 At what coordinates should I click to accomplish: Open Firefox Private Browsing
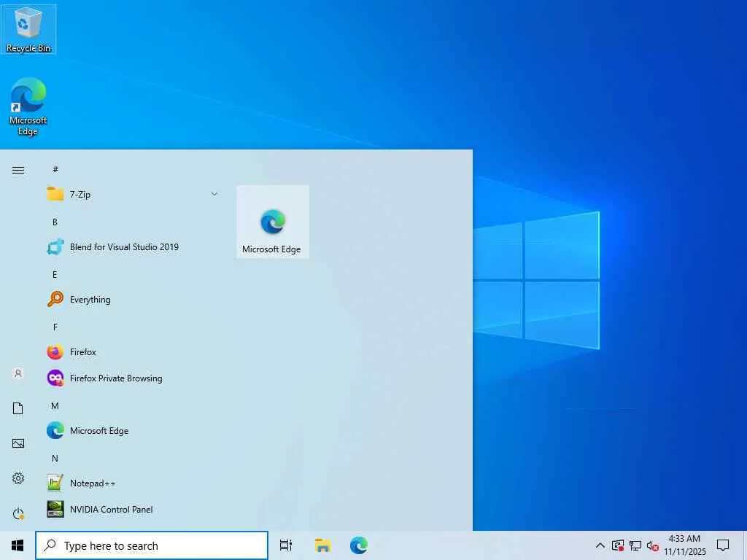click(x=133, y=378)
